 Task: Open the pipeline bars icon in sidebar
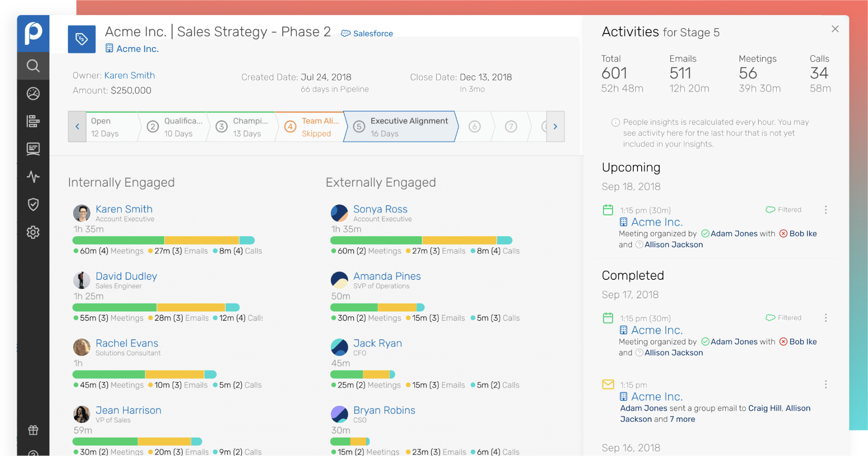pyautogui.click(x=33, y=121)
